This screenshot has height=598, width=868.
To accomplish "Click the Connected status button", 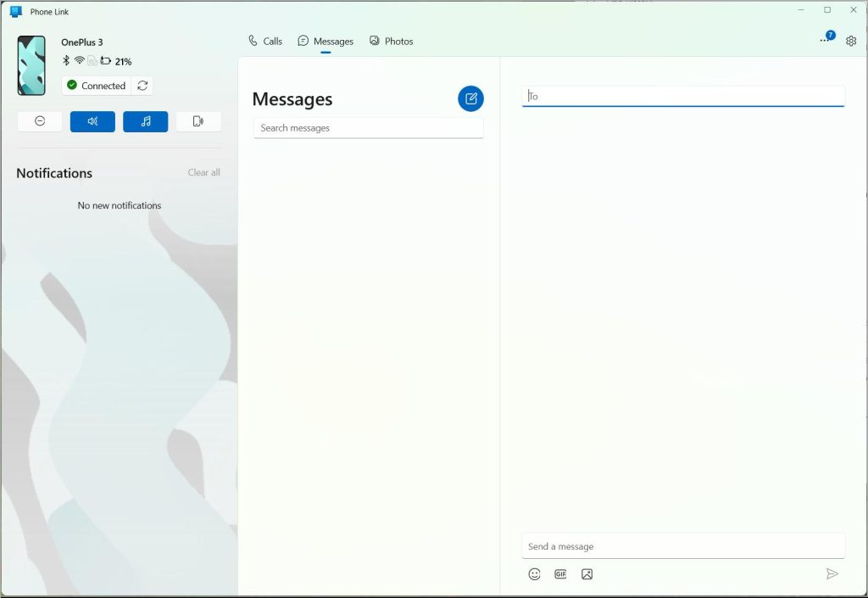I will [x=96, y=86].
